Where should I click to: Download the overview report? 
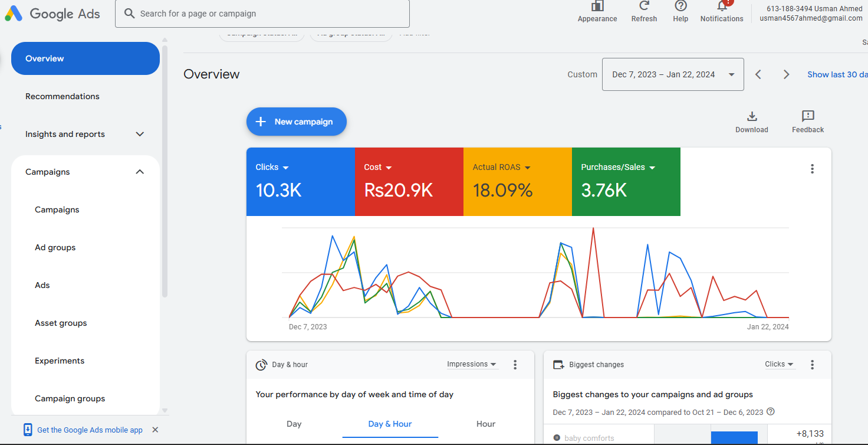[x=752, y=116]
